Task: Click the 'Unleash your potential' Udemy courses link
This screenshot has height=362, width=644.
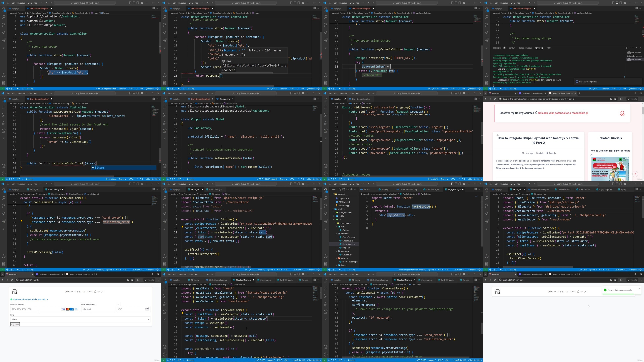Action: (x=563, y=113)
